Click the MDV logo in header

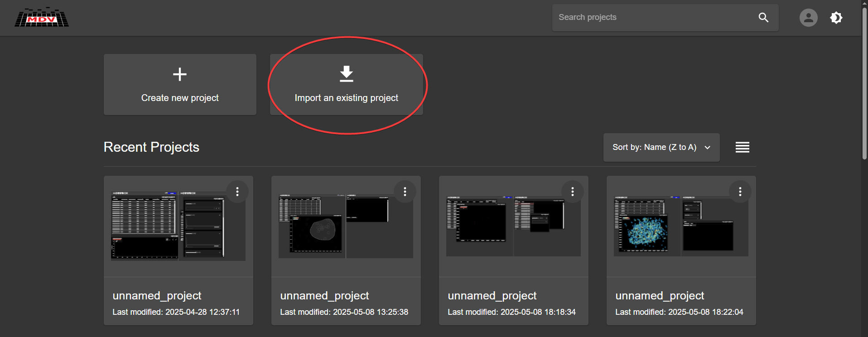42,18
